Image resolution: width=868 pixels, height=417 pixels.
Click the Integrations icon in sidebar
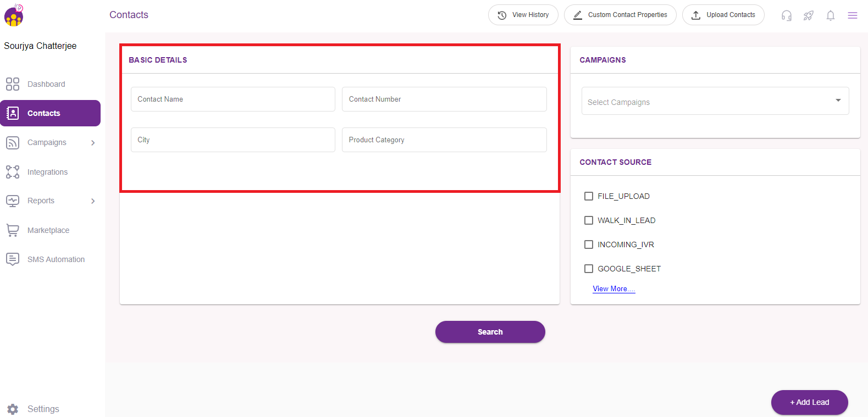pyautogui.click(x=13, y=172)
